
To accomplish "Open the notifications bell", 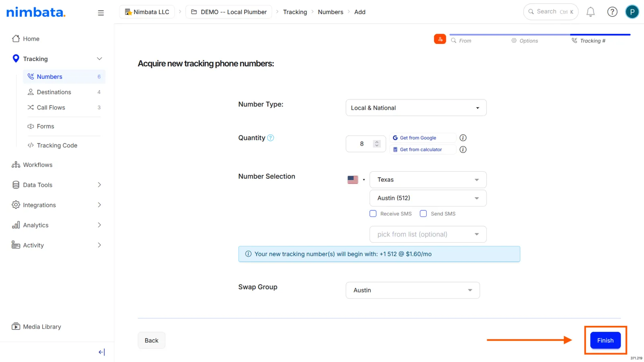I will pos(590,12).
